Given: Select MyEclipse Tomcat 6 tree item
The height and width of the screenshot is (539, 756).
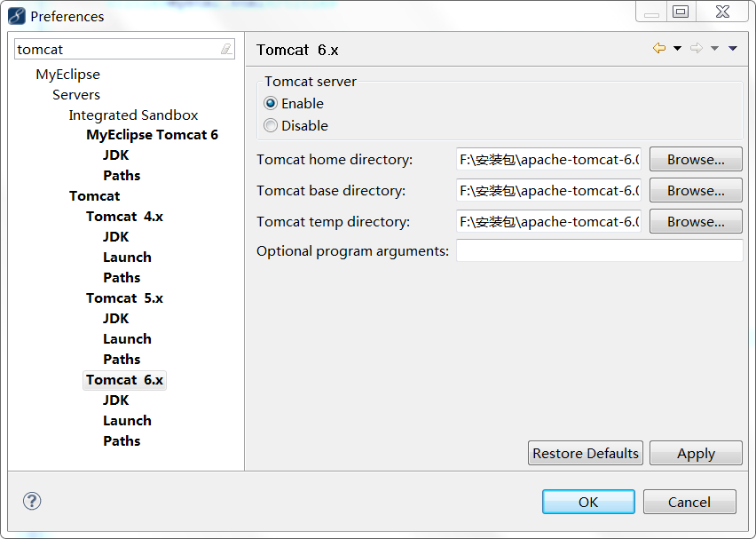Looking at the screenshot, I should (152, 135).
